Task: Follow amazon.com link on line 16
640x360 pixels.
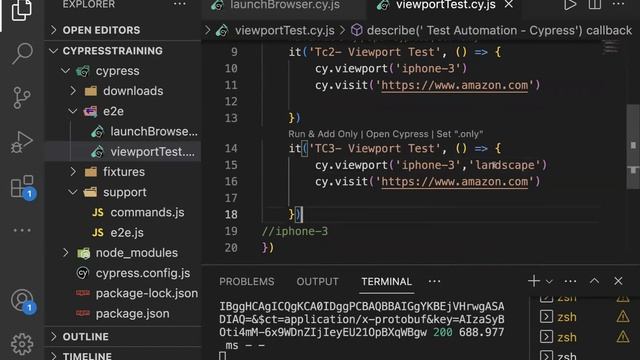Action: (454, 182)
